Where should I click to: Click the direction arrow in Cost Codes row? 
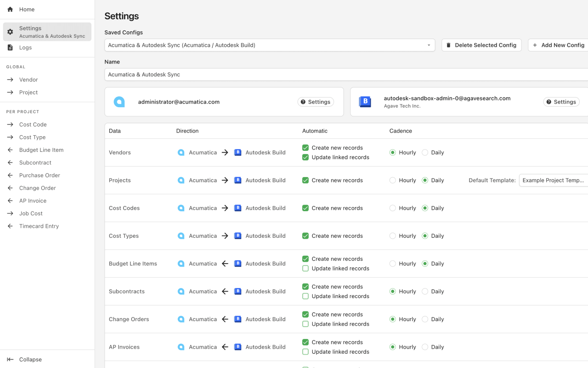click(225, 208)
